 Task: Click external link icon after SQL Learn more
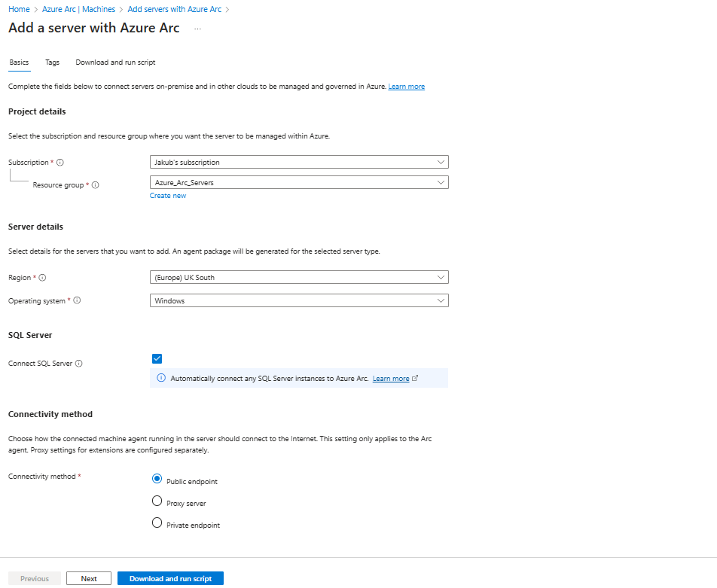tap(415, 378)
